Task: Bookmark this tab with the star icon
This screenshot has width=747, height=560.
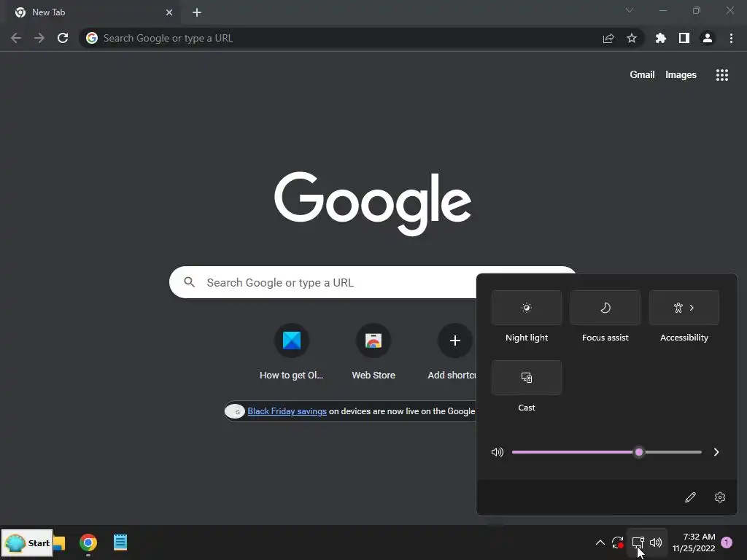Action: coord(632,38)
